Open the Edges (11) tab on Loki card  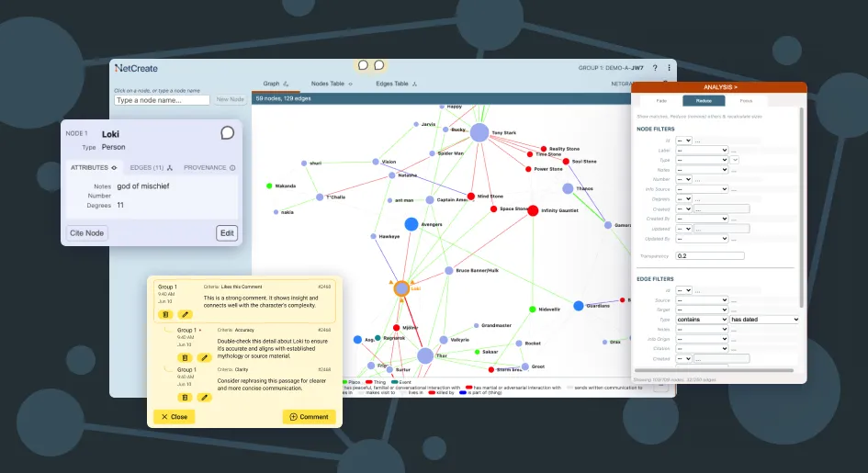click(x=152, y=168)
